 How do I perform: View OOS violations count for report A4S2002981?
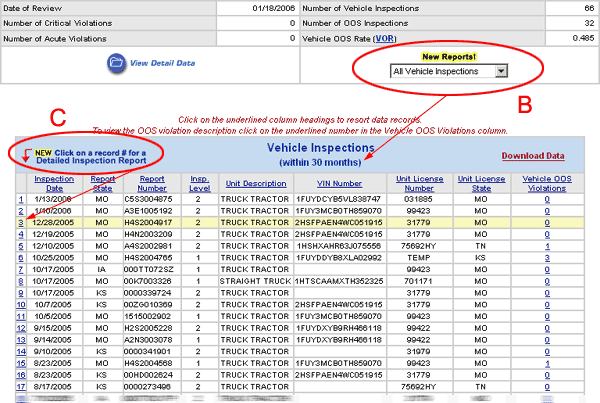click(547, 246)
